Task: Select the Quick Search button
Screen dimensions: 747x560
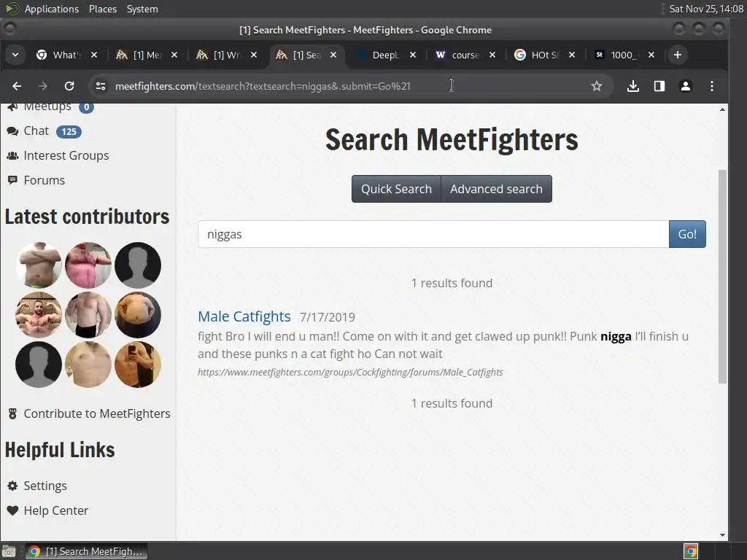Action: coord(396,189)
